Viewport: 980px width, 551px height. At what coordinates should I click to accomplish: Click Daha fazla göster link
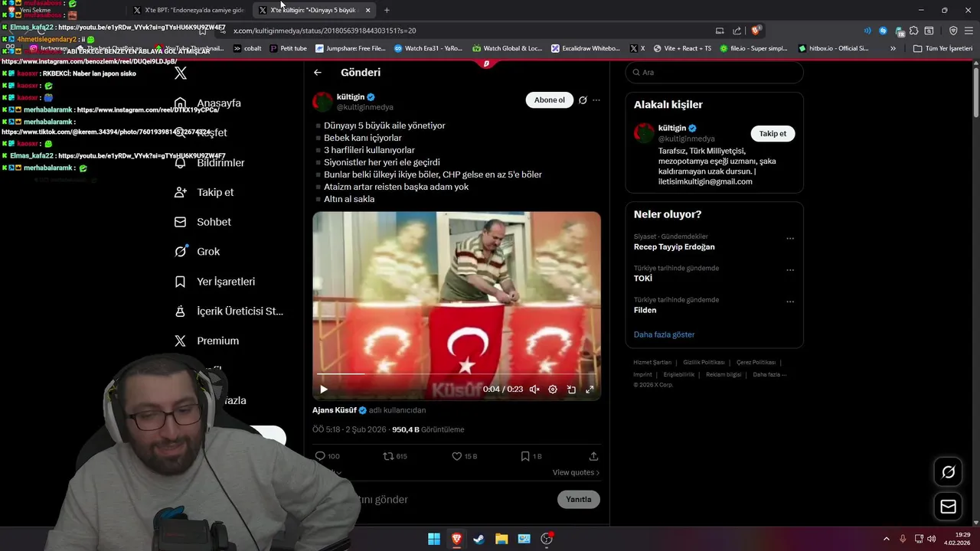[665, 335]
